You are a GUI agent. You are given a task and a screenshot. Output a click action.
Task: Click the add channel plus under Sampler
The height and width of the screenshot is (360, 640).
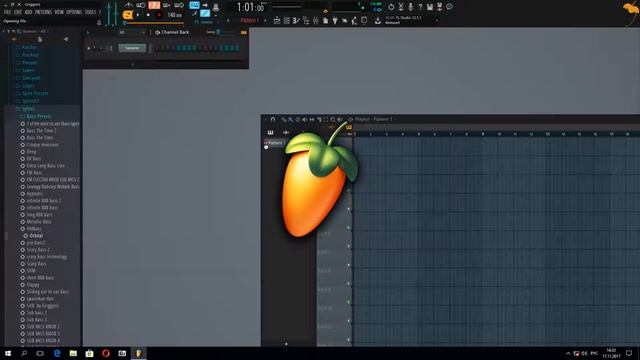click(x=132, y=64)
